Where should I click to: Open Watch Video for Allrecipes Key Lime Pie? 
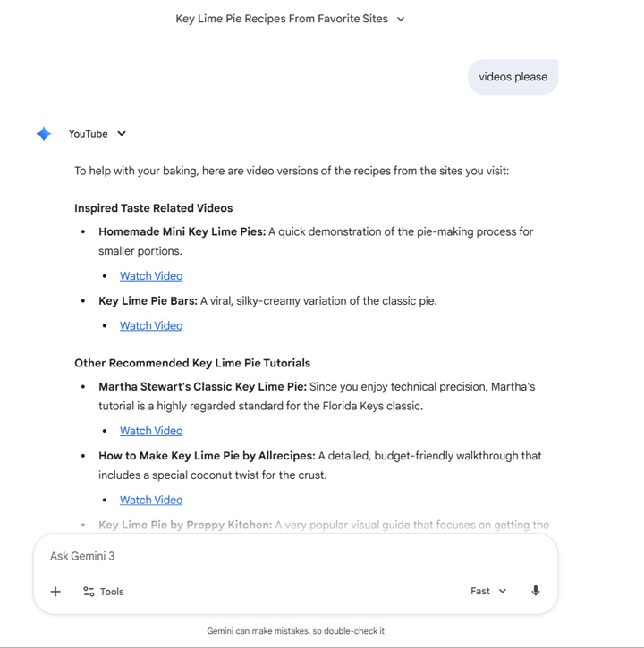(x=151, y=501)
